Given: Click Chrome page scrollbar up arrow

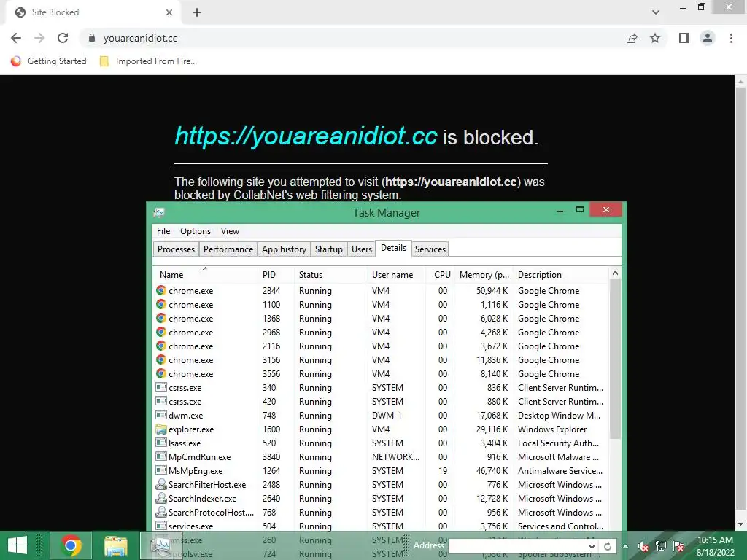Looking at the screenshot, I should click(741, 82).
